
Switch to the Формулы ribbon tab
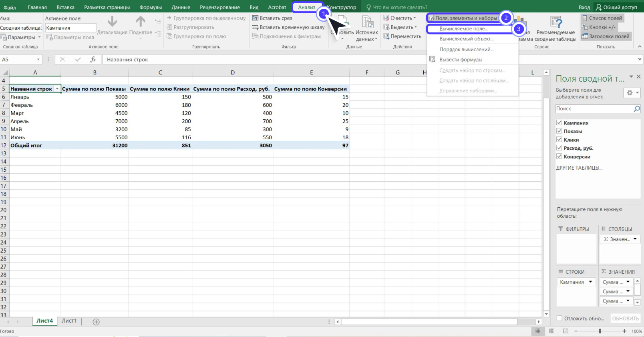[151, 7]
